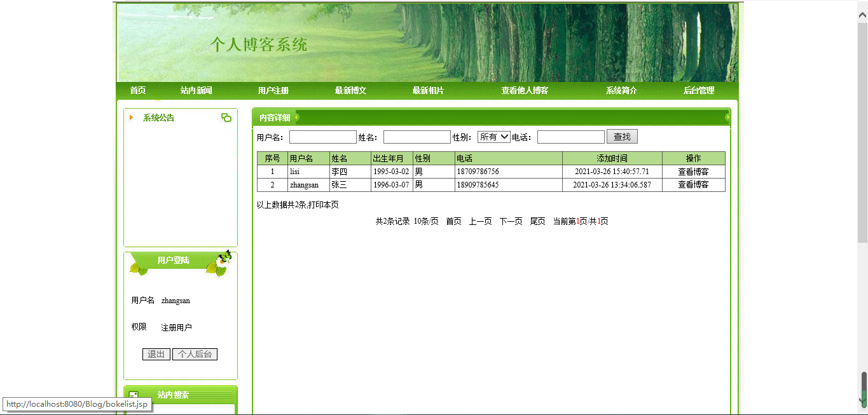Click birth date 1995-03-02
868x415 pixels.
391,172
